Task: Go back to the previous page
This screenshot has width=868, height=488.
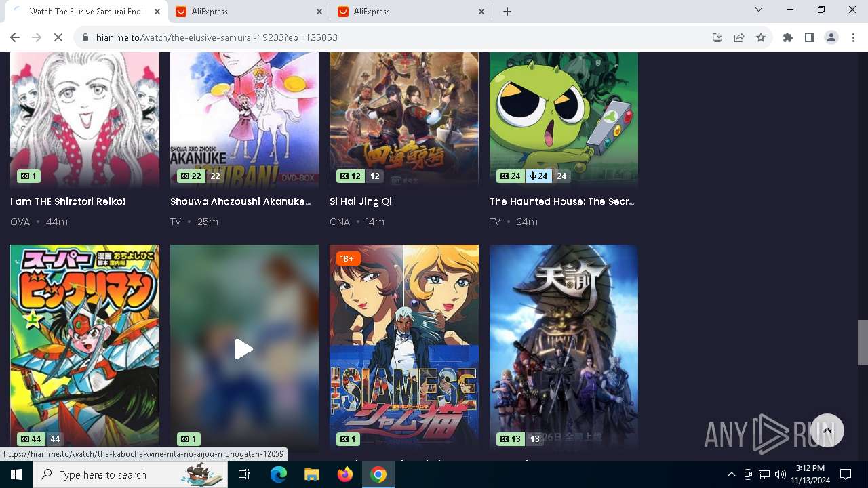Action: tap(15, 37)
